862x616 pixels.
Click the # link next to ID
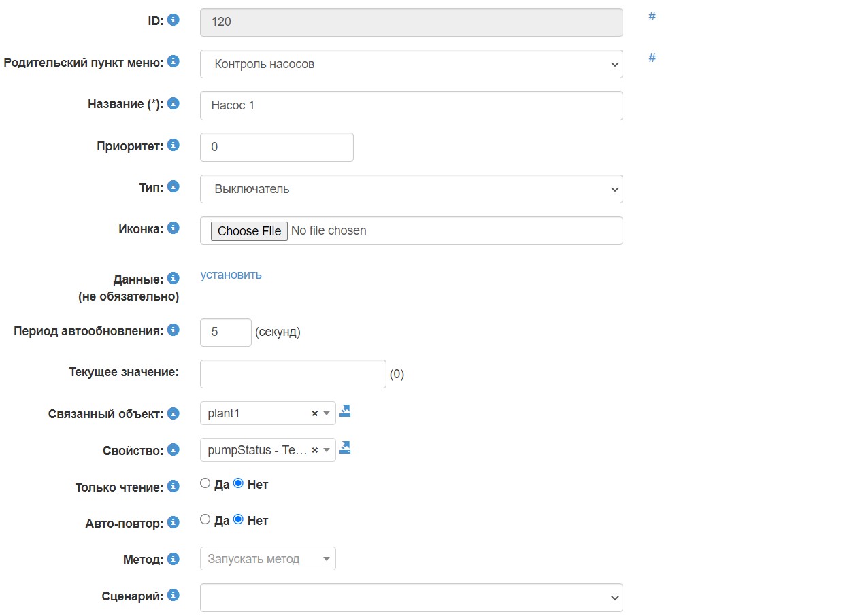652,16
